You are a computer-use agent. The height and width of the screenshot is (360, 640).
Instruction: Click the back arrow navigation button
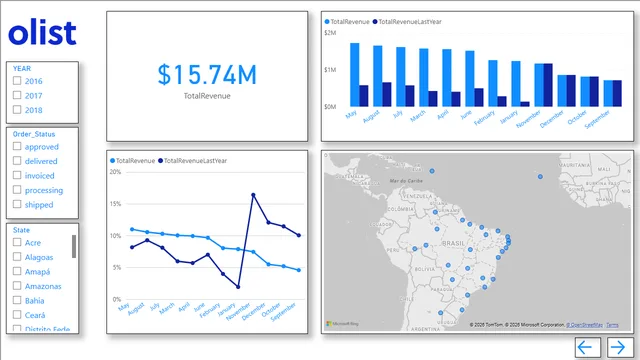tap(587, 347)
